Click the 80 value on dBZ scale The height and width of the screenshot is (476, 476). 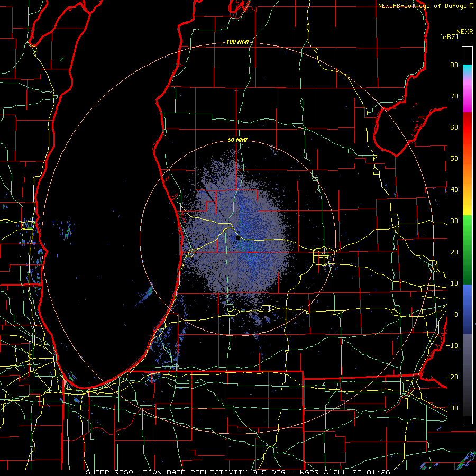tap(454, 65)
